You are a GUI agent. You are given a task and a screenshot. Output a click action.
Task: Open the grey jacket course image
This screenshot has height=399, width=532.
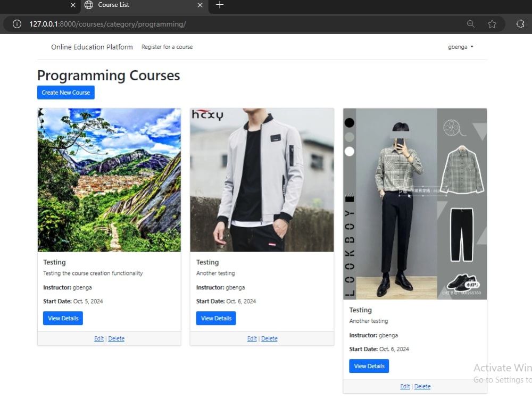pos(262,180)
